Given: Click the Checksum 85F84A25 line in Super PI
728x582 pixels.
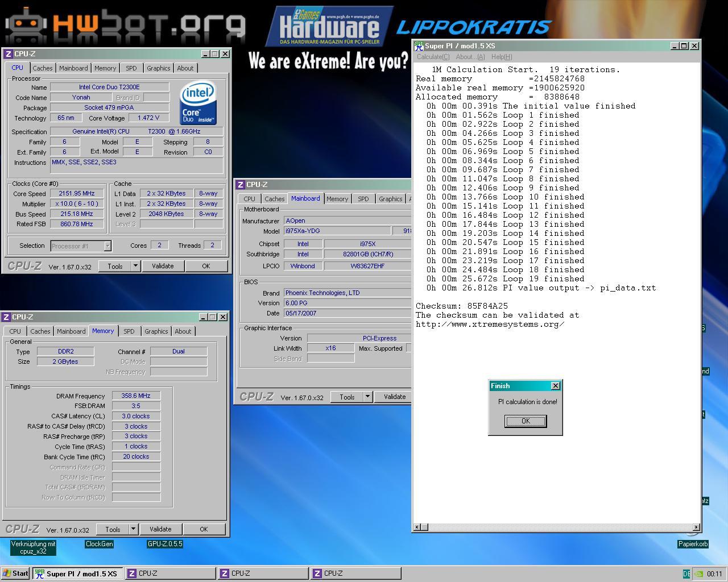Looking at the screenshot, I should pos(462,306).
